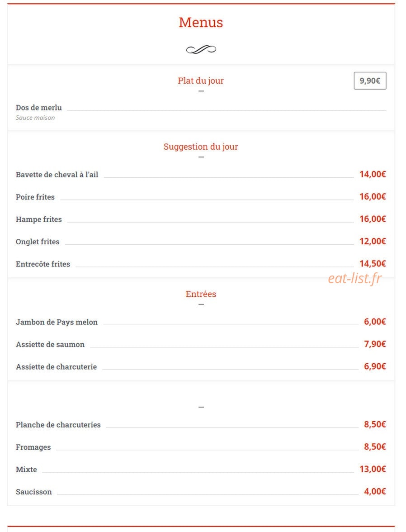Select the Entrecôte frites entry
Image resolution: width=406 pixels, height=532 pixels.
pyautogui.click(x=43, y=264)
